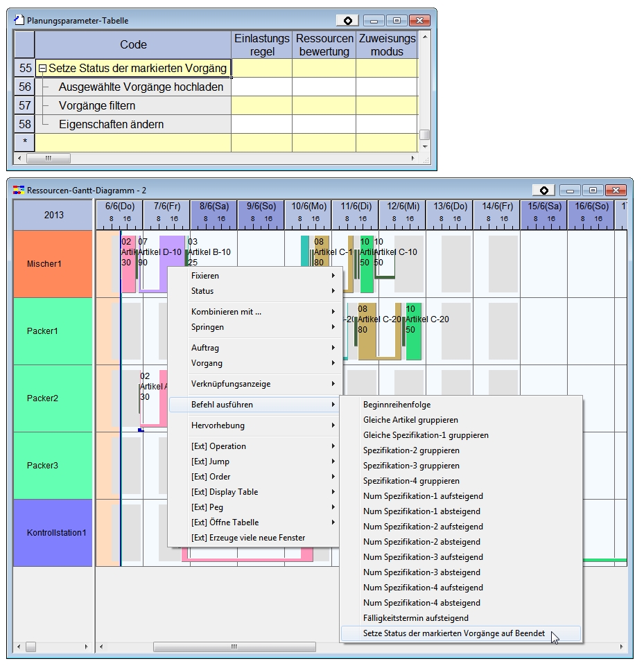Click the diamond icon in Ressourcen-Gantt-Diagramm title bar

tap(544, 191)
